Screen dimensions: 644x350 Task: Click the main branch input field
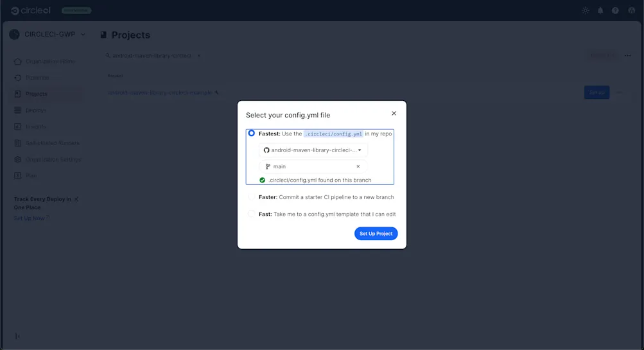(313, 166)
